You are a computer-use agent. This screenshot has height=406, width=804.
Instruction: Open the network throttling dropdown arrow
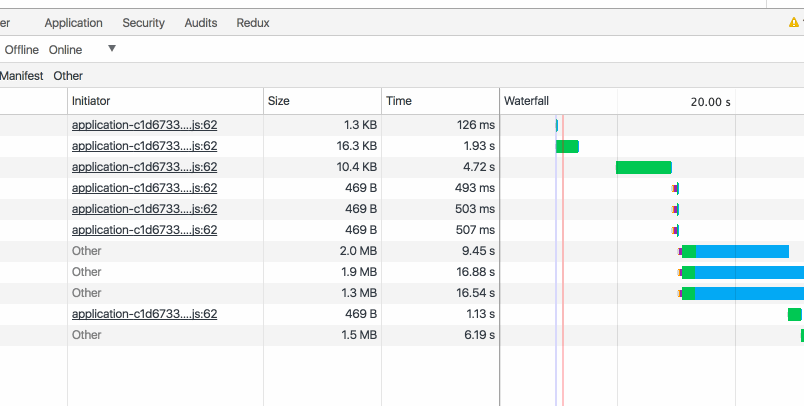[112, 49]
